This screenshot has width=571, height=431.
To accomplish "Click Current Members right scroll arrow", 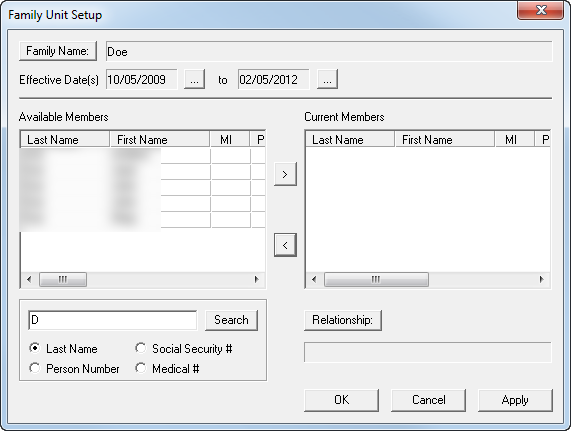I will click(x=542, y=279).
